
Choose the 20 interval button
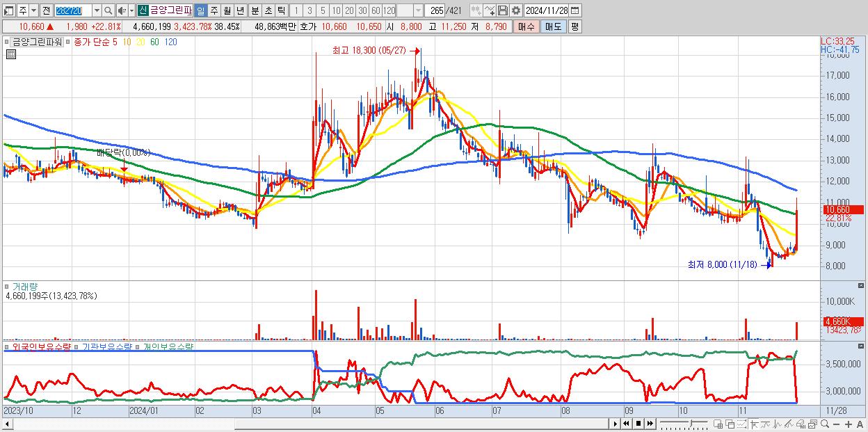[349, 10]
